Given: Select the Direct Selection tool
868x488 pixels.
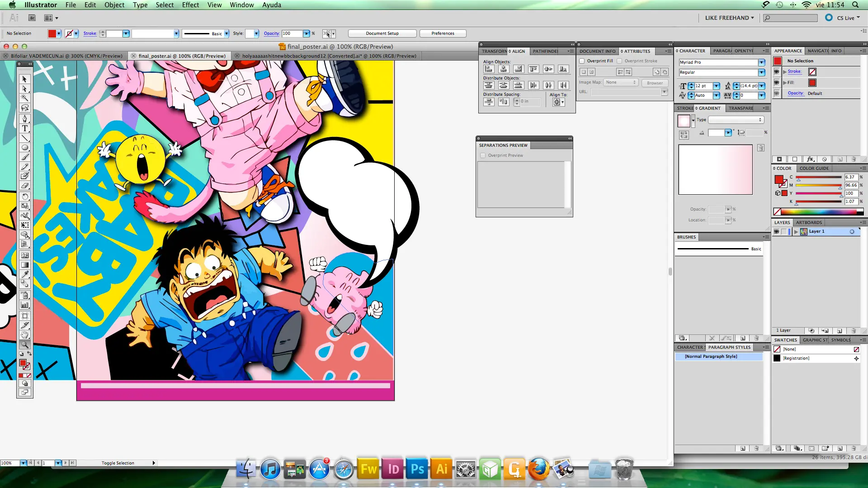Looking at the screenshot, I should [24, 89].
